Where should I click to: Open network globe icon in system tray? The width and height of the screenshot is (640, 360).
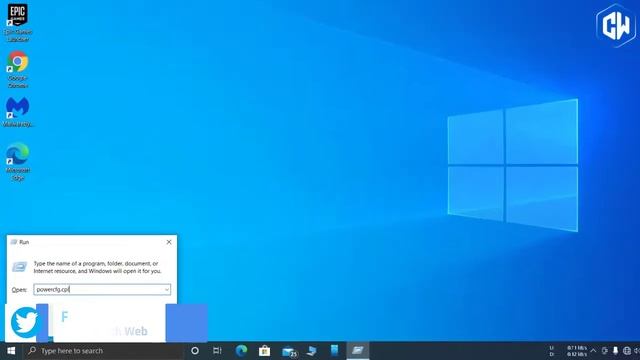pos(627,351)
